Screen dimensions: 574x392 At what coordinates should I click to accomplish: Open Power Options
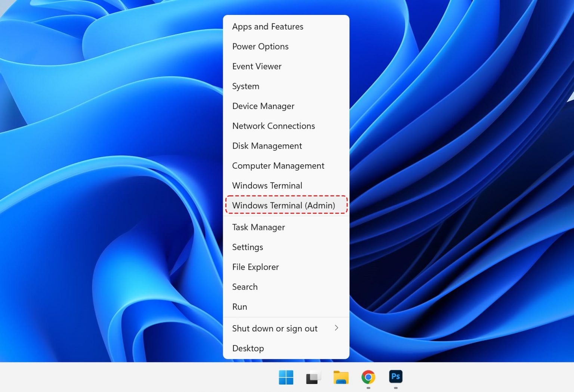click(x=260, y=46)
